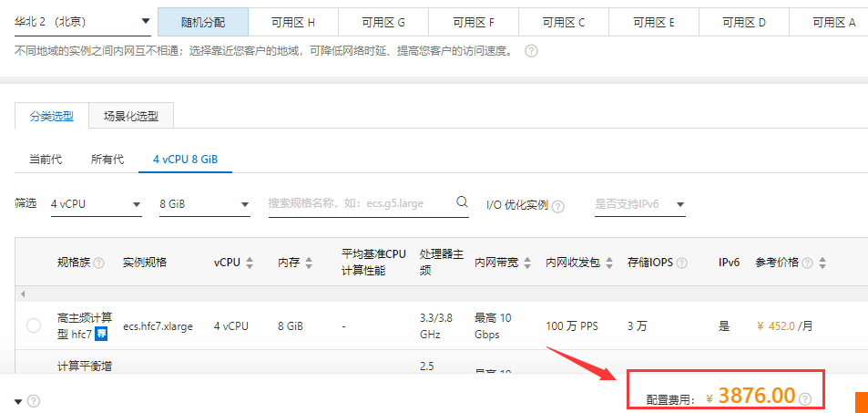Click the 荐 badge on hfc7 row
Screen dimensions: 868x413
tap(102, 335)
